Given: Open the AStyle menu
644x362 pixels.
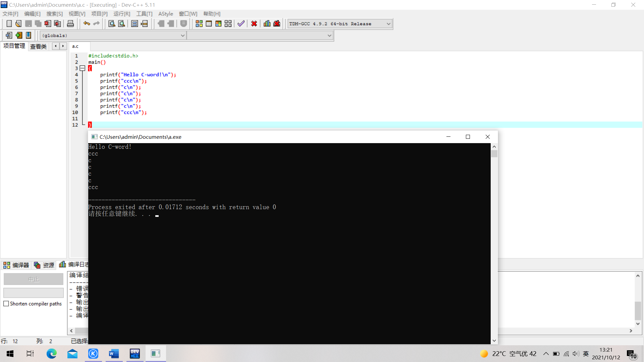Looking at the screenshot, I should [165, 14].
